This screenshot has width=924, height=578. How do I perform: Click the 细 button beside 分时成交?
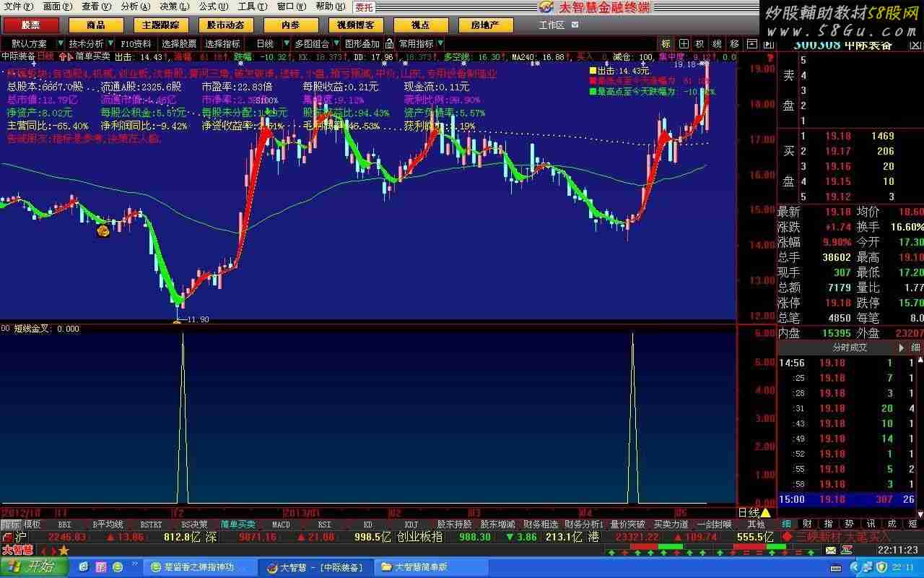(915, 348)
